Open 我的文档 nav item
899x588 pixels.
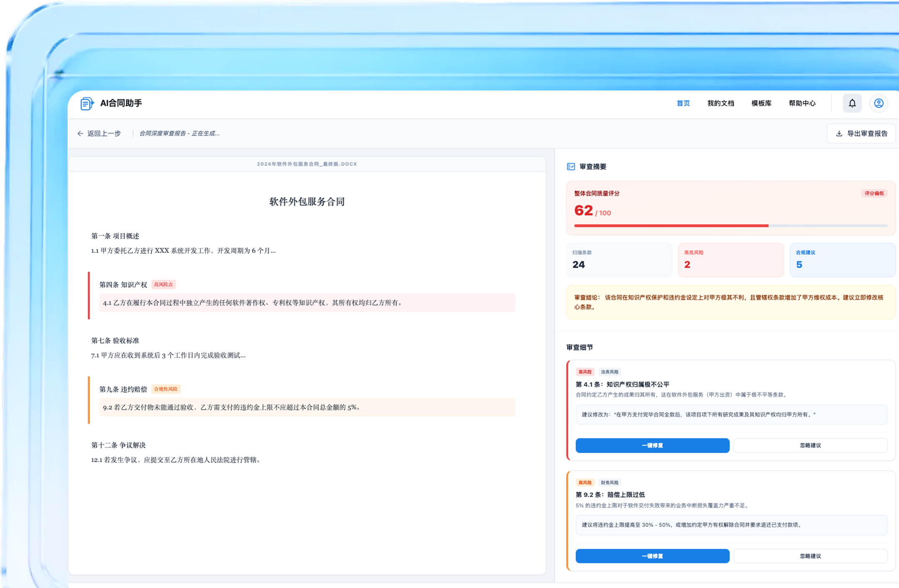[x=720, y=103]
